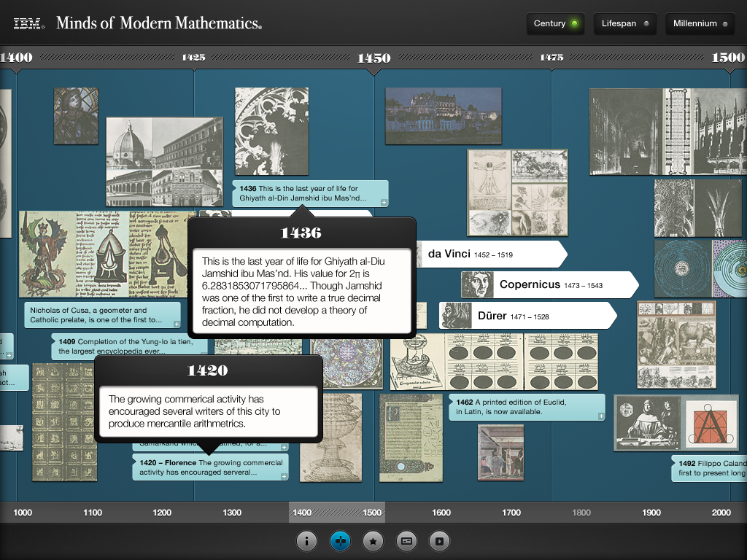Jump to 1200 on the millennium bar
The height and width of the screenshot is (560, 747).
pos(162,513)
